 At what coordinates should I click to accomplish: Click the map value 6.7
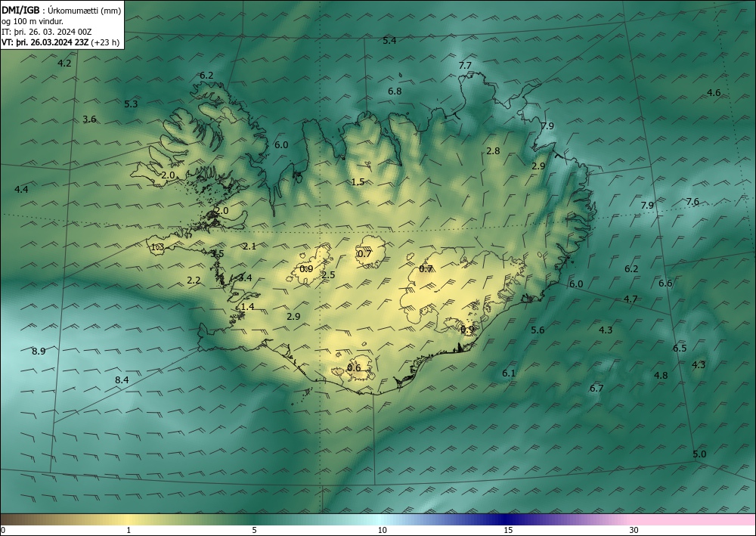[x=596, y=388]
